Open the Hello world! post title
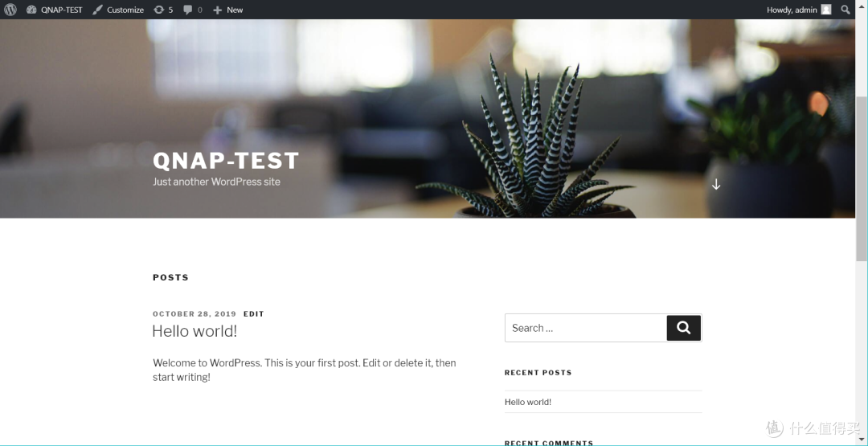 [x=194, y=331]
